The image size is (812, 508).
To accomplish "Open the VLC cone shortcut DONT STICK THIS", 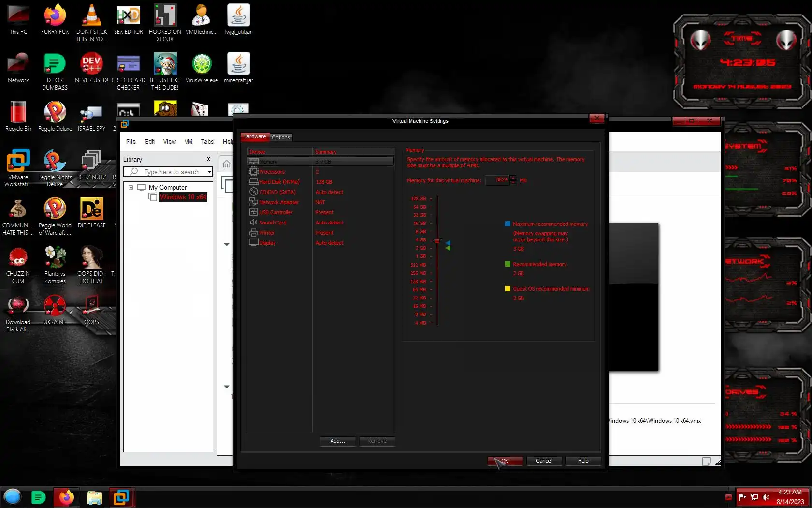I will click(91, 23).
